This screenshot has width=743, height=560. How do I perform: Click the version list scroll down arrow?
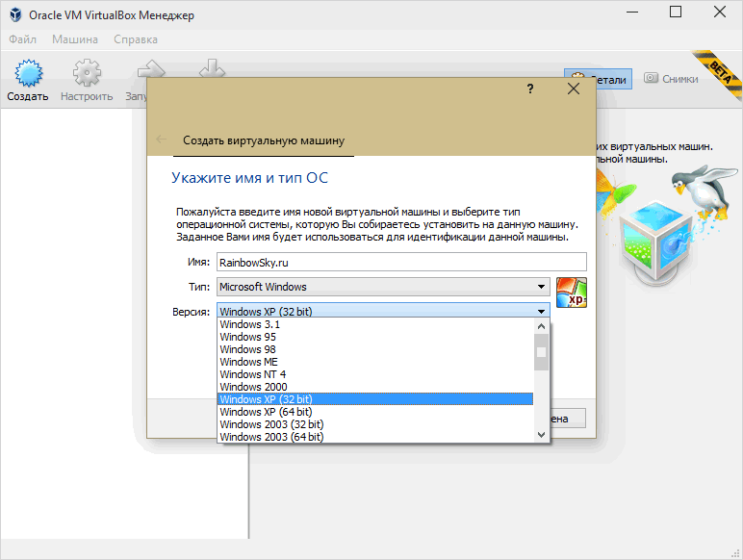pyautogui.click(x=541, y=435)
